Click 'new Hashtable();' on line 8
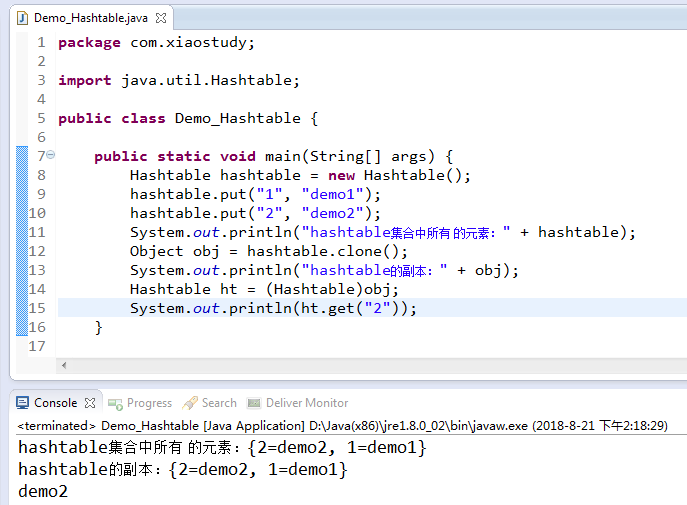This screenshot has width=687, height=505. [400, 175]
